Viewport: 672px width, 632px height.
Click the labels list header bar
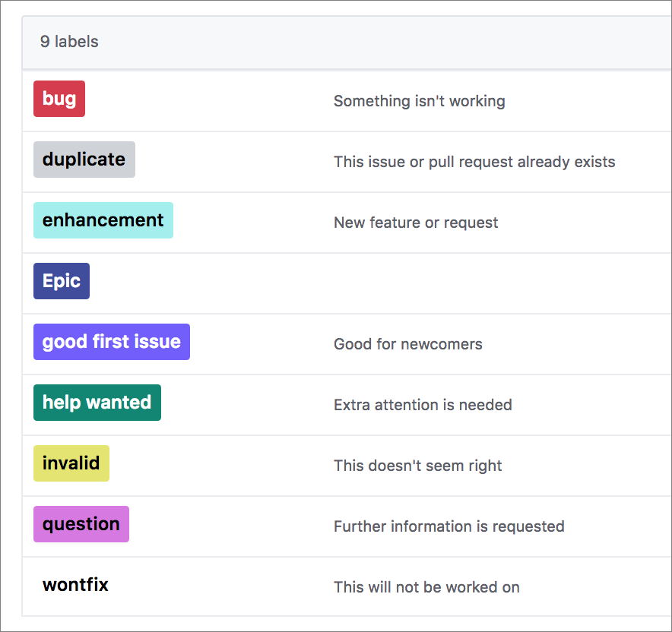coord(347,43)
